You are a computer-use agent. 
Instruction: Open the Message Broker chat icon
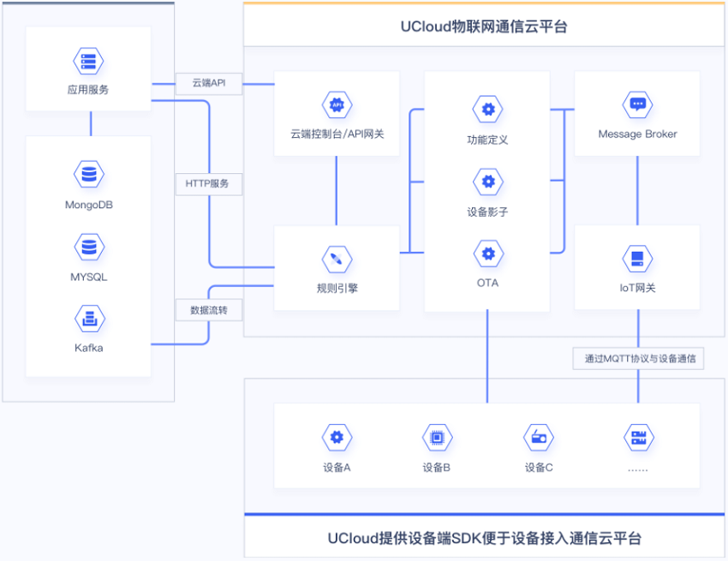tap(637, 104)
